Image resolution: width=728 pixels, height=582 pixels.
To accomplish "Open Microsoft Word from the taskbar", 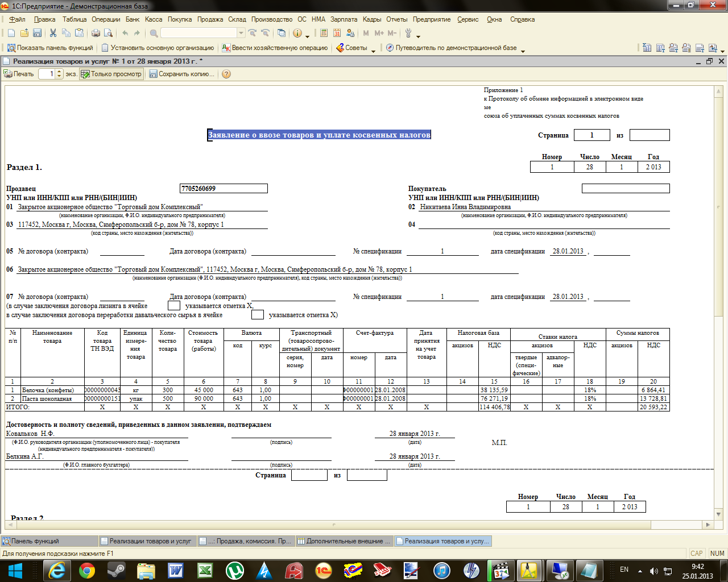I will (x=175, y=570).
